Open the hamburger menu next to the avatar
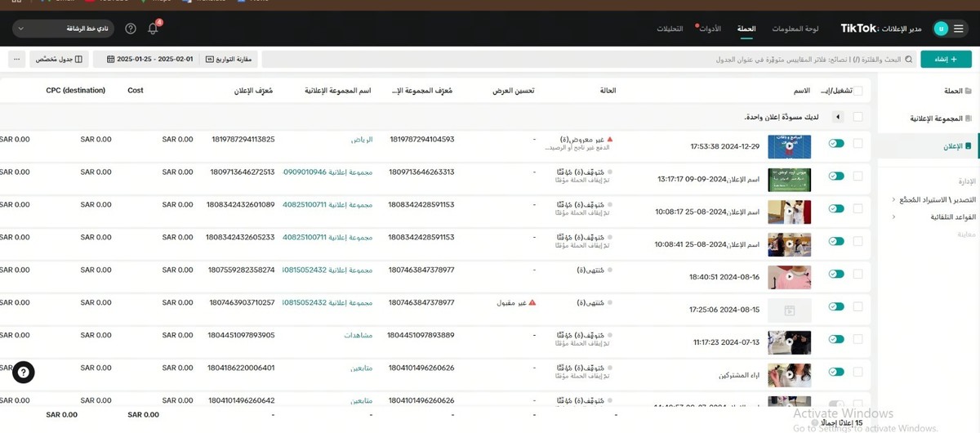This screenshot has height=433, width=980. pyautogui.click(x=959, y=29)
